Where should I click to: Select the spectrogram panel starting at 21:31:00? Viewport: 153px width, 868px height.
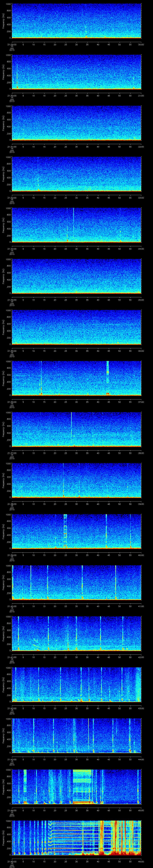77,123
